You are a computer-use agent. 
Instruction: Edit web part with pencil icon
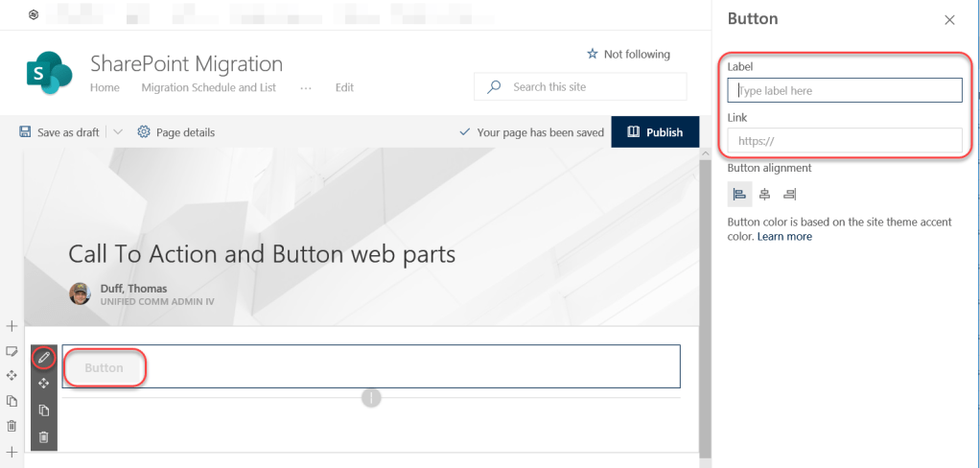[x=43, y=358]
